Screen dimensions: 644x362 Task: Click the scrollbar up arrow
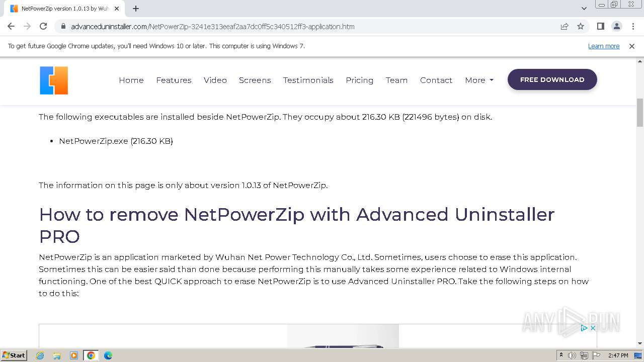(640, 61)
